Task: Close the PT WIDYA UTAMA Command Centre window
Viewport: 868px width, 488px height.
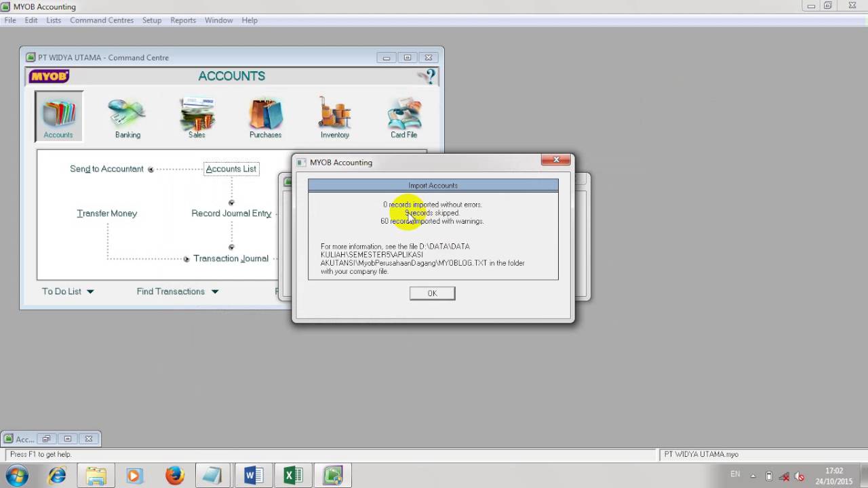Action: click(x=429, y=58)
